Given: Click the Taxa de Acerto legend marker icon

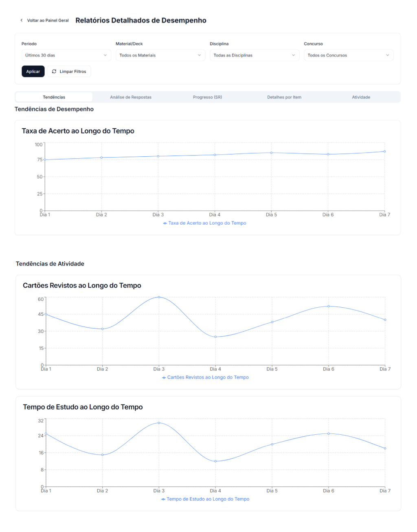Looking at the screenshot, I should (x=165, y=223).
